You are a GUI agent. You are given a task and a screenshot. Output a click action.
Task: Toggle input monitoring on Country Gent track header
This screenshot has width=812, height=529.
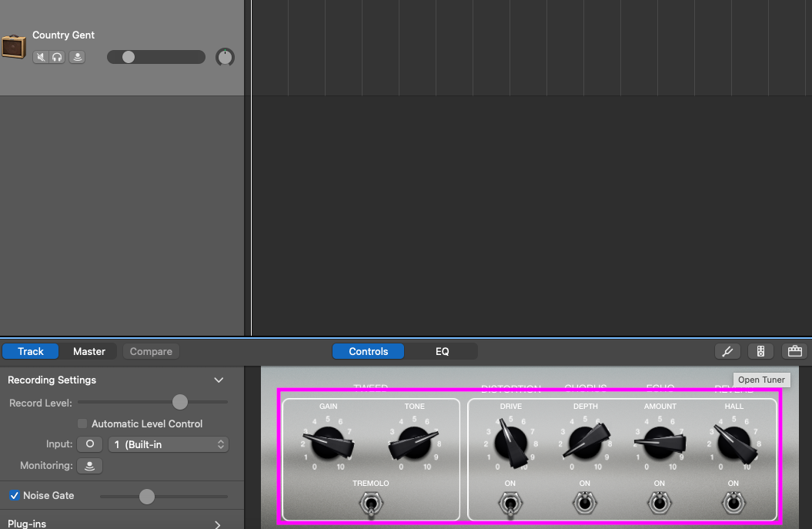coord(77,57)
